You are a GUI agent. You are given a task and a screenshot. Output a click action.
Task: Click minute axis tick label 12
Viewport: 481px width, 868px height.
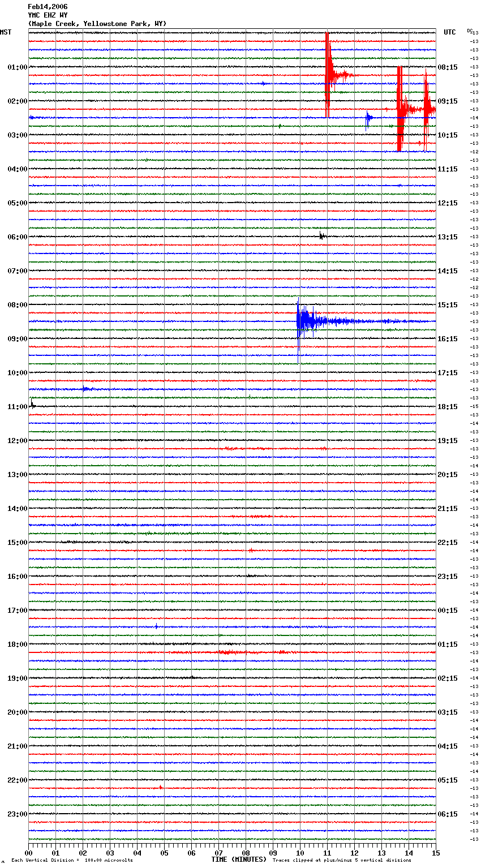coord(354,853)
